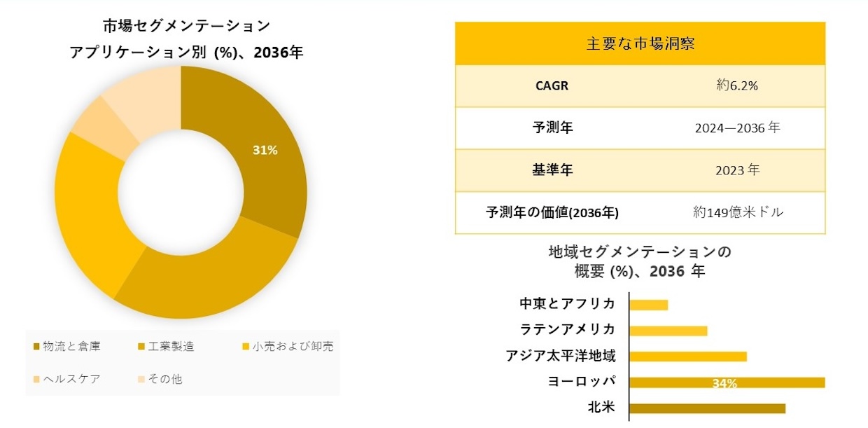The height and width of the screenshot is (428, 868).
Task: Click the 物流と倉庫 legend color swatch
Action: tap(36, 347)
